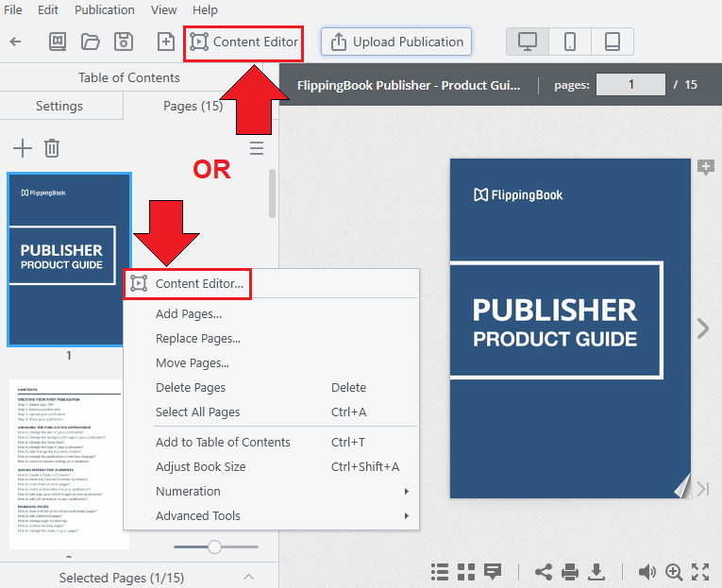Click the page corner curl
Image resolution: width=722 pixels, height=588 pixels.
682,487
